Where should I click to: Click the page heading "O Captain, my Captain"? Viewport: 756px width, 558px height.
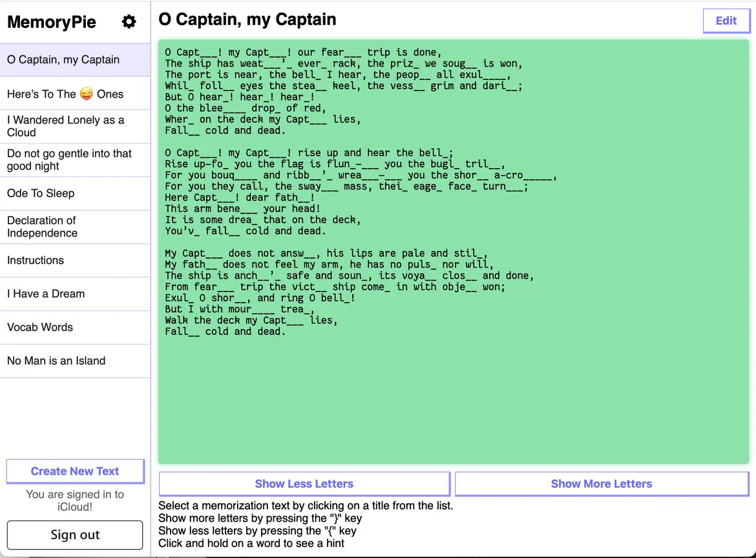coord(247,19)
